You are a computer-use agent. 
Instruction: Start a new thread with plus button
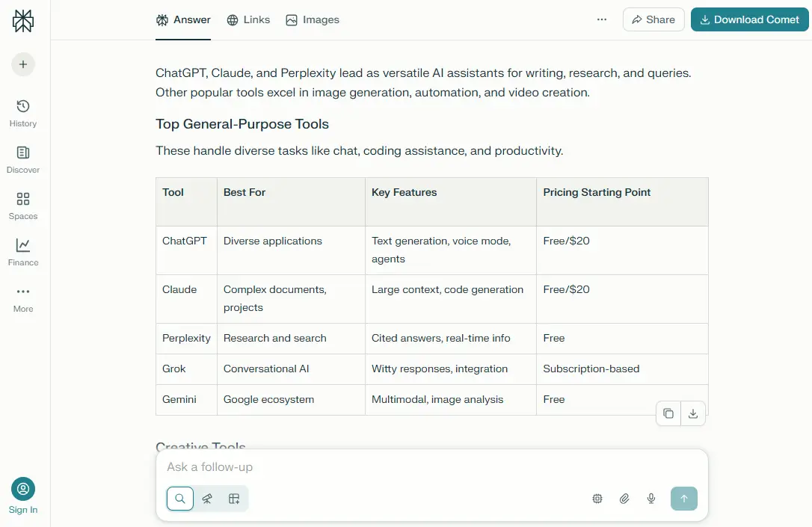pos(23,64)
